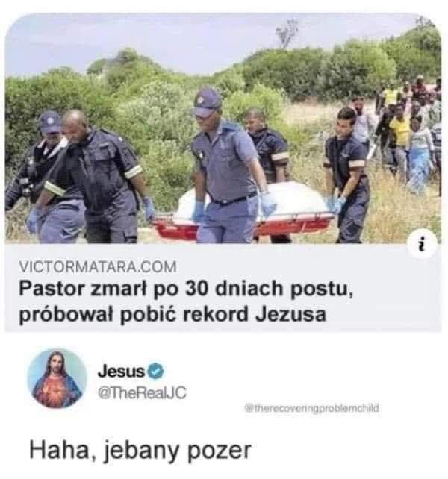Click the lone tree on the hilltop

point(287,33)
